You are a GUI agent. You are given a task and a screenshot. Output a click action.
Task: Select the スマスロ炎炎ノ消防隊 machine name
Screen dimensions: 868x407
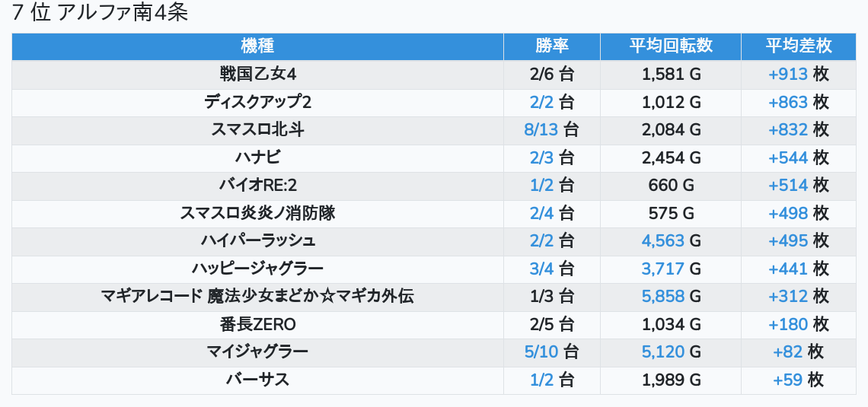pos(257,212)
